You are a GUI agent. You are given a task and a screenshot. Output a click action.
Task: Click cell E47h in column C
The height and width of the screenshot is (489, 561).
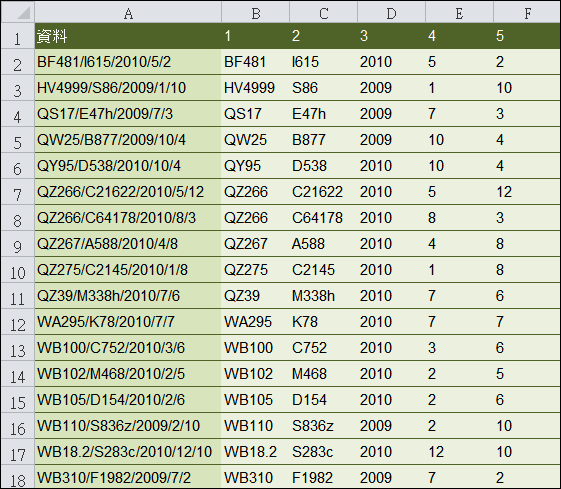tap(323, 114)
